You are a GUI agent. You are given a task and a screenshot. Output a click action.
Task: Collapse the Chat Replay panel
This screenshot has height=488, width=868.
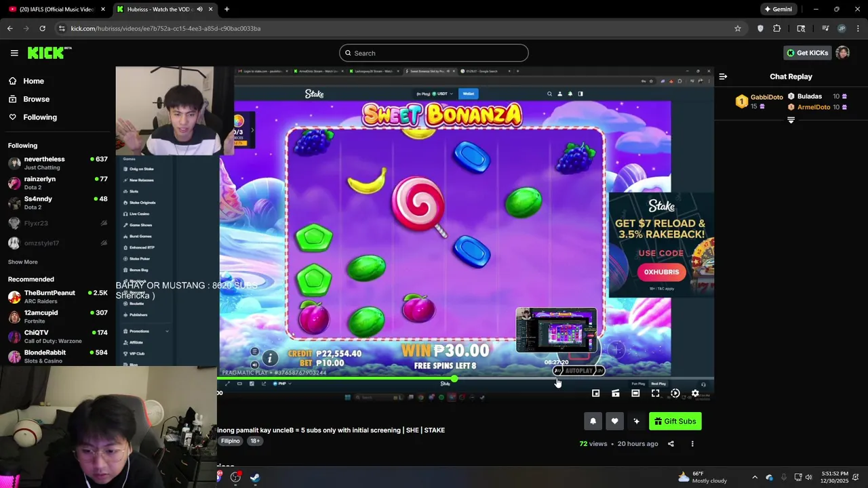pos(723,77)
